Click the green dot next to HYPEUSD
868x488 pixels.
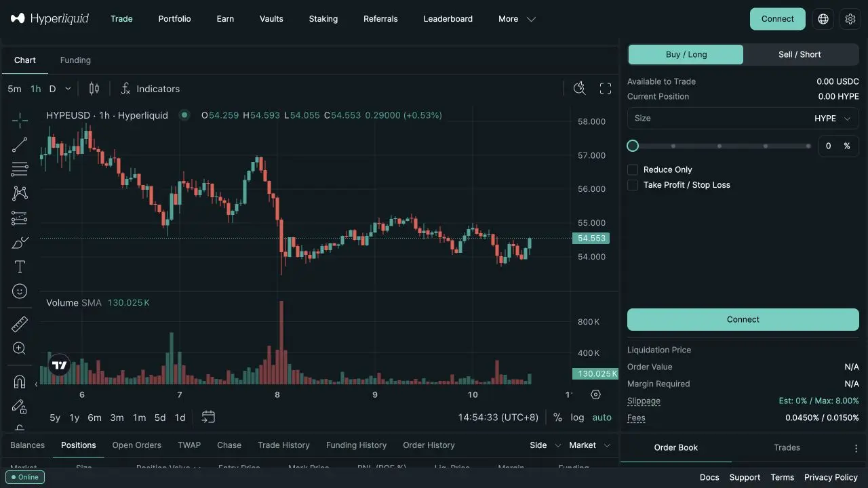184,115
